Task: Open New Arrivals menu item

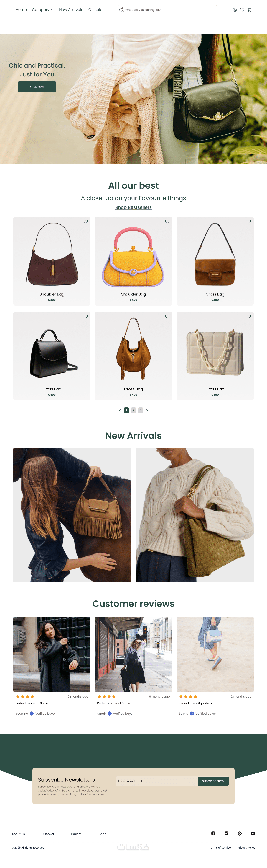Action: click(x=71, y=10)
